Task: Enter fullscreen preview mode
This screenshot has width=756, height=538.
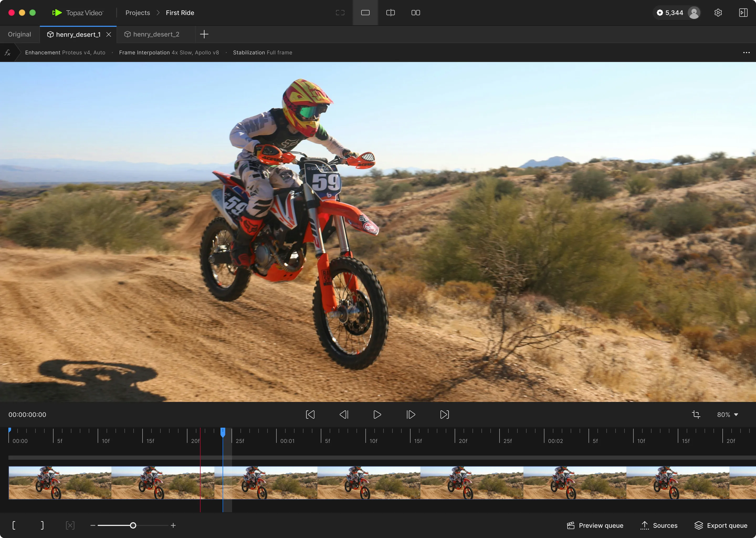Action: pyautogui.click(x=340, y=13)
